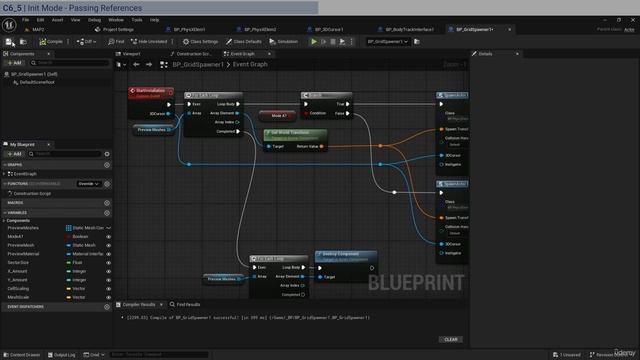Click the Browse to asset icon
The height and width of the screenshot is (360, 640).
tap(23, 42)
